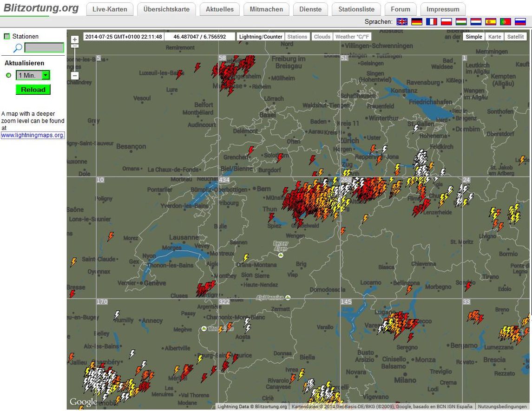Viewport: 532px width, 411px height.
Task: Click the red lightning strike near Solothurn
Action: pos(280,158)
